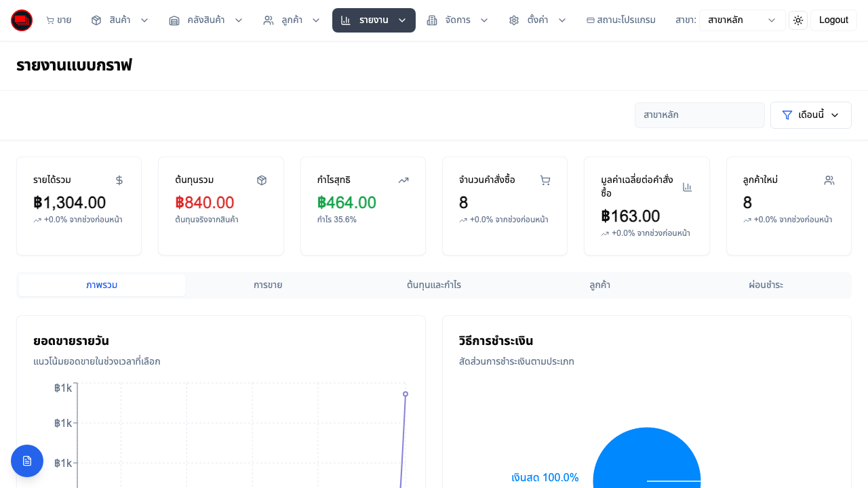Click the Logout button

tap(833, 20)
